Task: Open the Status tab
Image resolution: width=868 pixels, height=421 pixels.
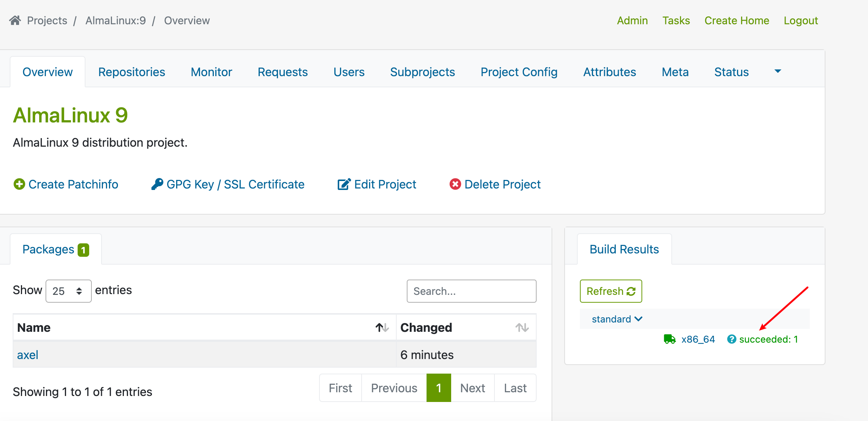Action: (731, 72)
